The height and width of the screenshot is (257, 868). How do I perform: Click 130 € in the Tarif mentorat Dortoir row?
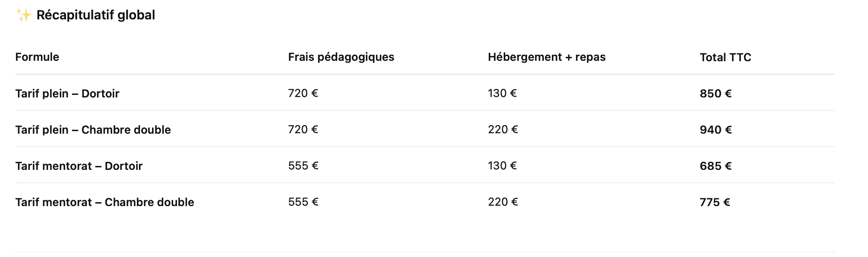click(x=502, y=166)
